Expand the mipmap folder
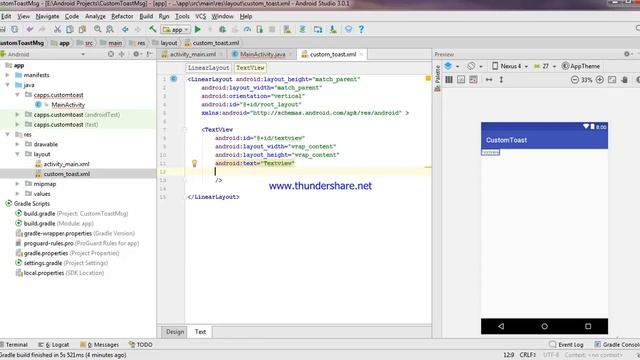 point(17,184)
